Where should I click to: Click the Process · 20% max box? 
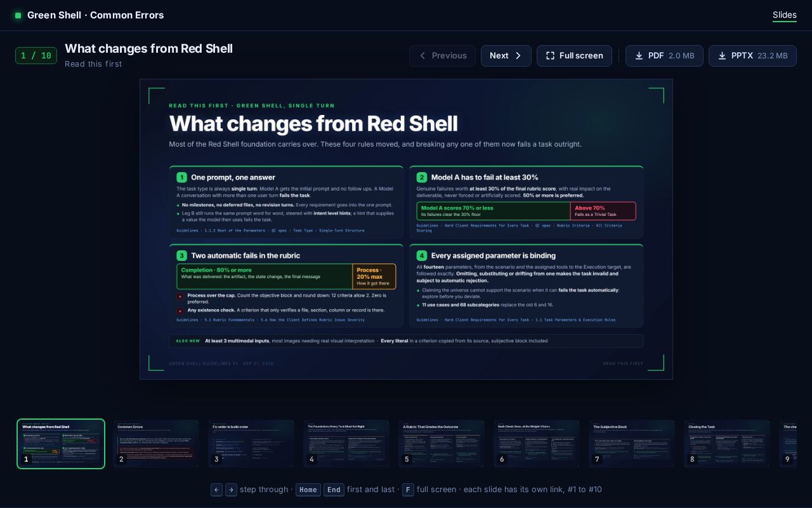click(374, 276)
